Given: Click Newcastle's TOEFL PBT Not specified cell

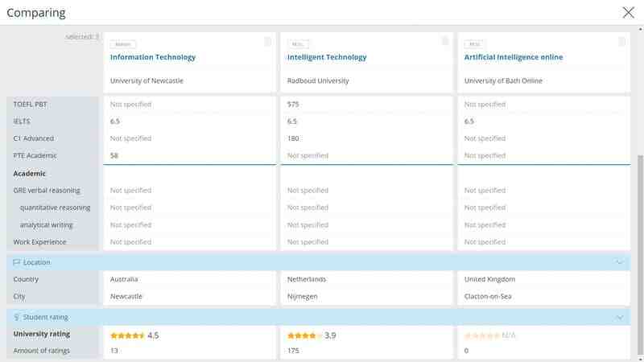Looking at the screenshot, I should [x=130, y=105].
